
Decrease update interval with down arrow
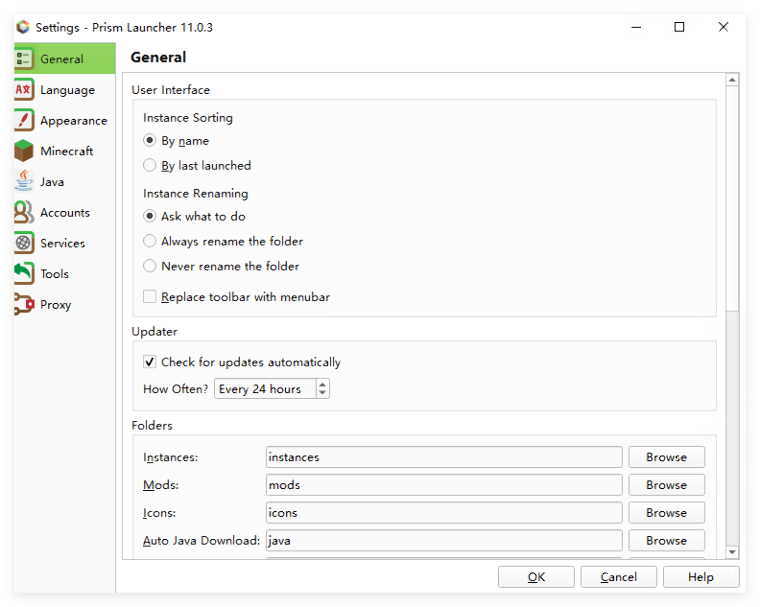322,393
